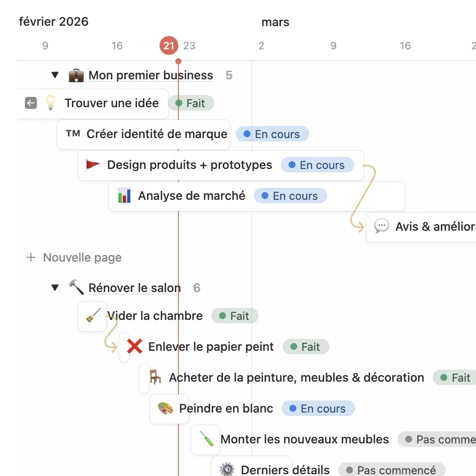Click the back arrow on the Trouver une idée card
The image size is (476, 476).
click(x=30, y=103)
